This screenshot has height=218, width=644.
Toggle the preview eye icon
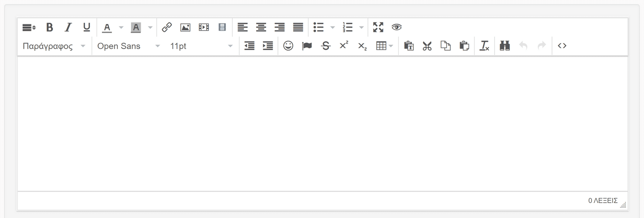(x=397, y=27)
